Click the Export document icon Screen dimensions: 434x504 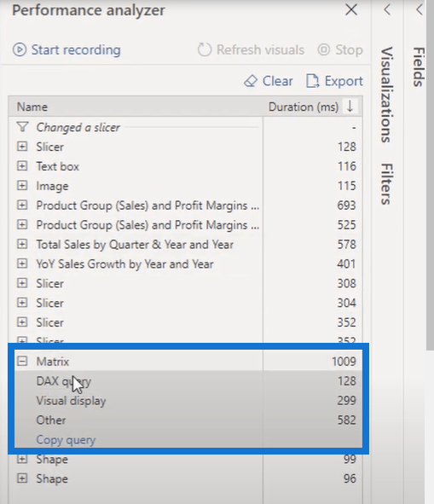(x=312, y=81)
